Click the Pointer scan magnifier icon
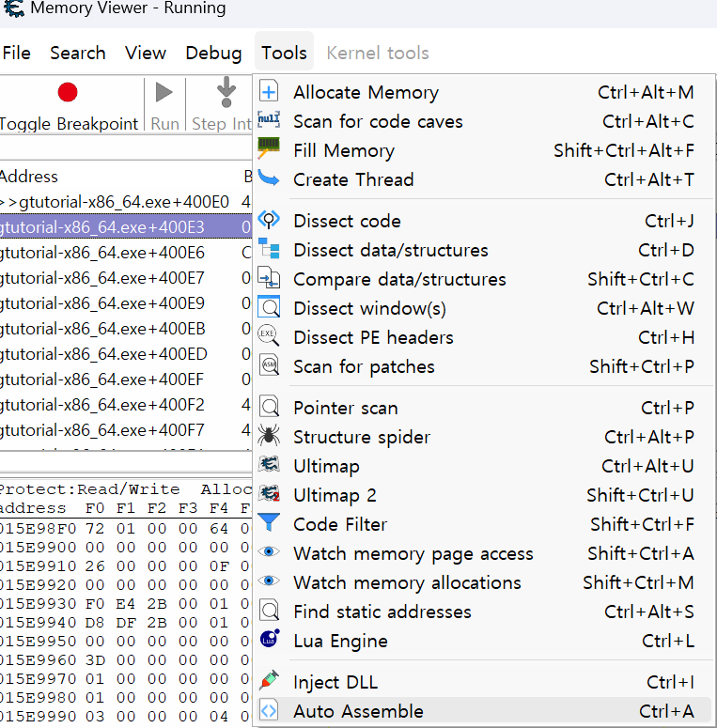The image size is (717, 728). (269, 406)
